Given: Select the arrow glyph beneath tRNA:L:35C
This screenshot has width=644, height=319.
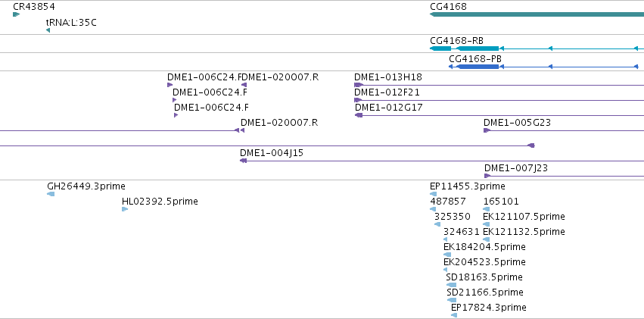Looking at the screenshot, I should (48, 30).
